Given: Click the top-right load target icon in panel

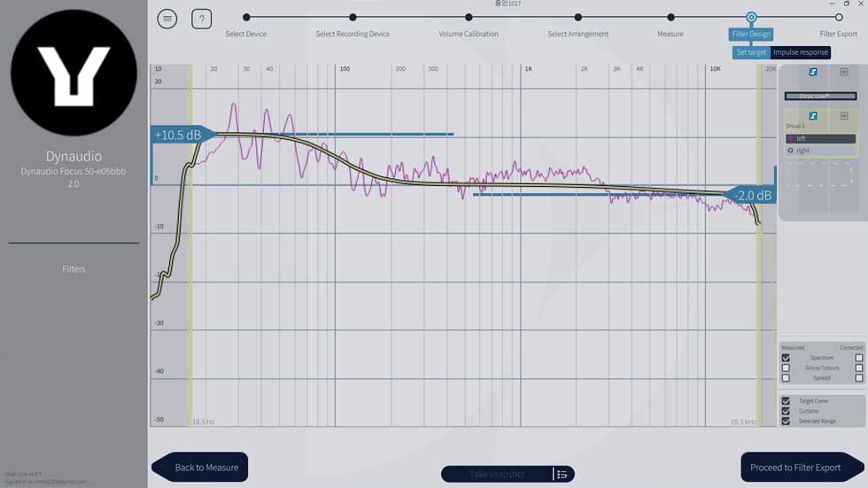Looking at the screenshot, I should (x=843, y=72).
